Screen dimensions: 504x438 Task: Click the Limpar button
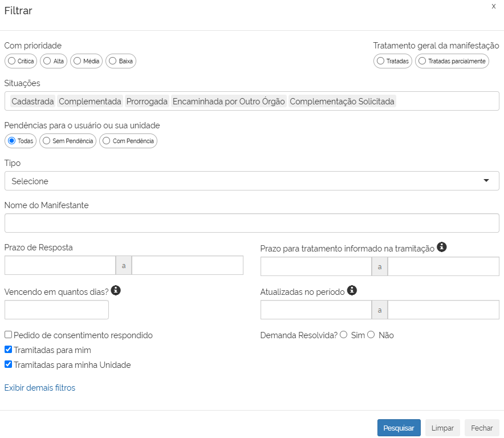pos(442,428)
